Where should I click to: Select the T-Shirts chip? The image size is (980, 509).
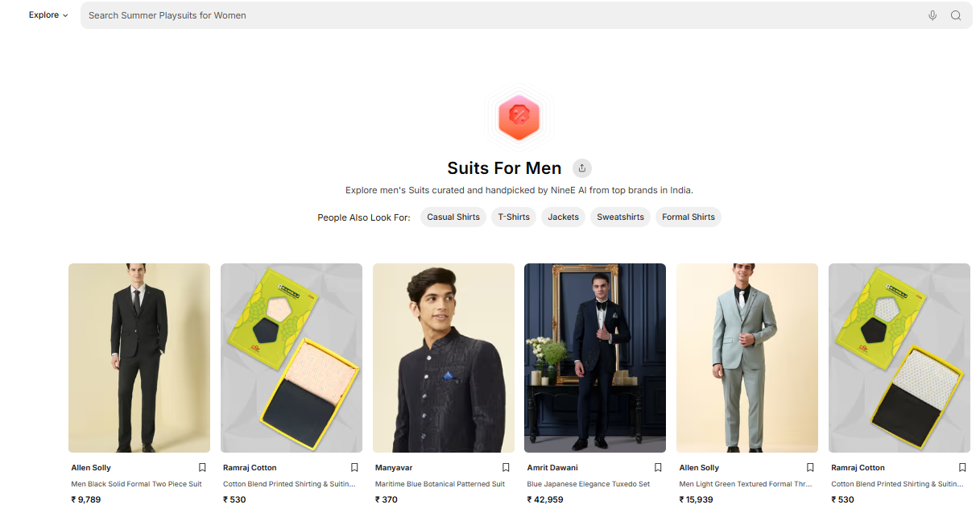click(514, 217)
